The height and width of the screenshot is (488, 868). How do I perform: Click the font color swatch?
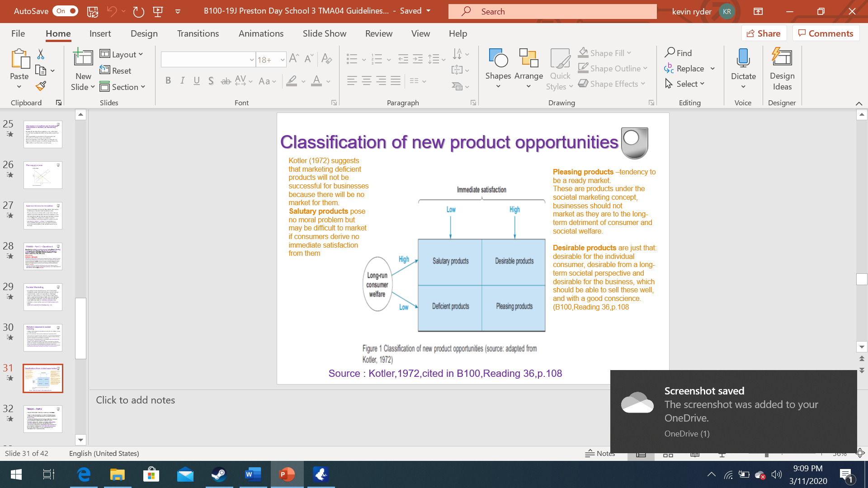[x=316, y=81]
